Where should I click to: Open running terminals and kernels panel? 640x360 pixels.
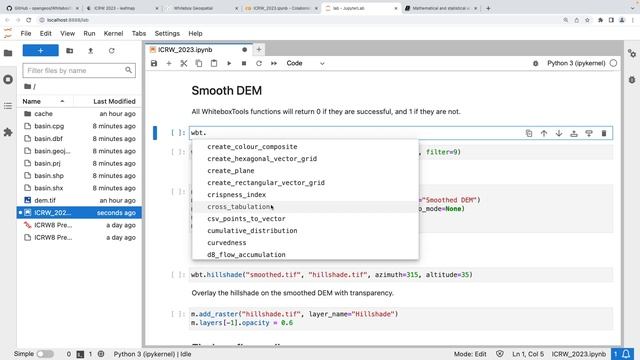tap(8, 80)
